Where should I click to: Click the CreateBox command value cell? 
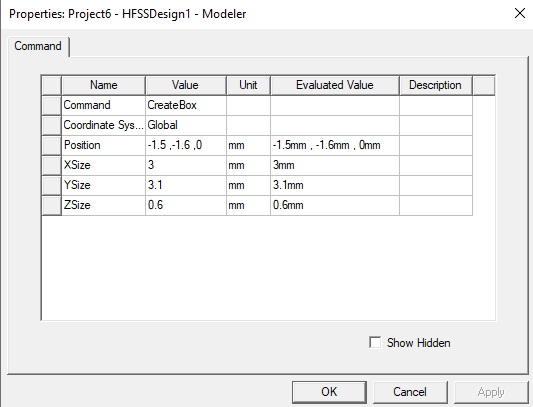pos(186,105)
